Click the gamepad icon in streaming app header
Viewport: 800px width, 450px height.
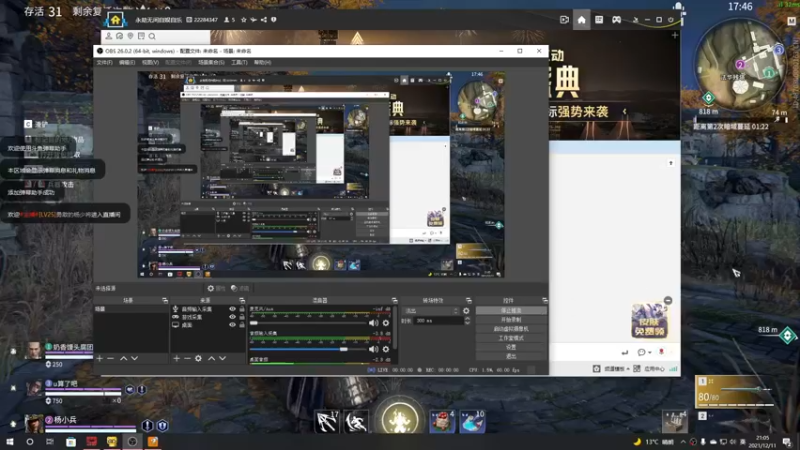[616, 20]
